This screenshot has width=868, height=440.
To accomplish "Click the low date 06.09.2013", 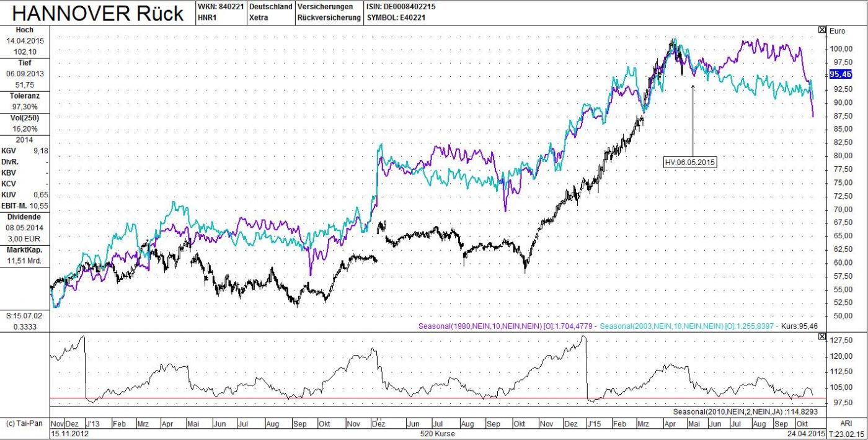I will pyautogui.click(x=25, y=74).
